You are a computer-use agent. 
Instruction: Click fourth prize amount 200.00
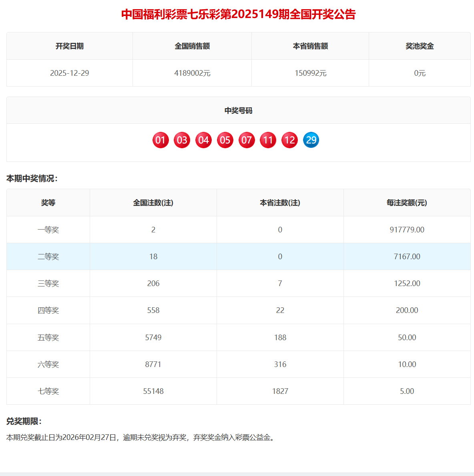pyautogui.click(x=407, y=310)
